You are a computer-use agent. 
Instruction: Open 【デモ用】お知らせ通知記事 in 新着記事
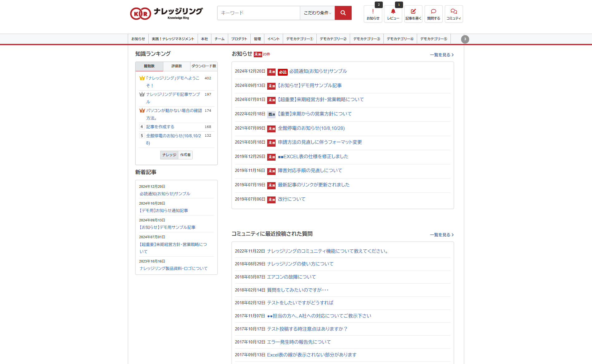[164, 211]
